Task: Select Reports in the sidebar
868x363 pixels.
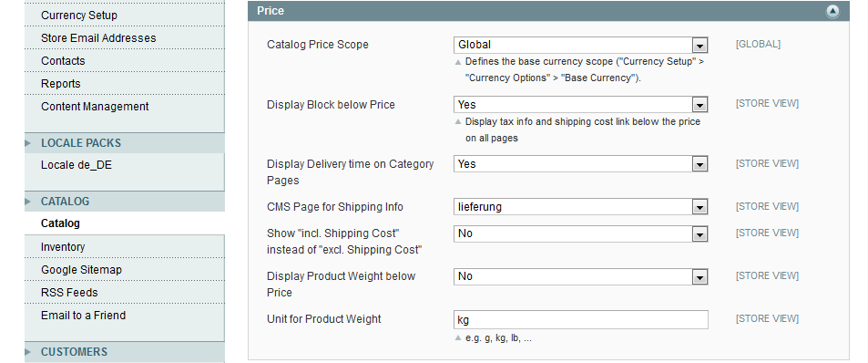Action: pos(60,84)
